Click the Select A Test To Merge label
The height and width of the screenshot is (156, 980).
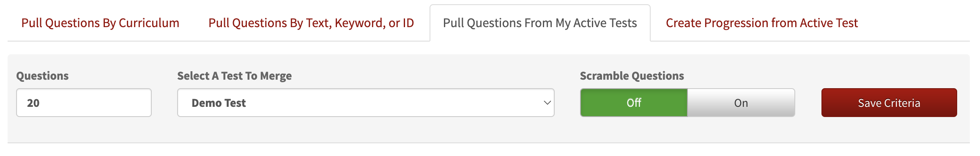coord(235,76)
